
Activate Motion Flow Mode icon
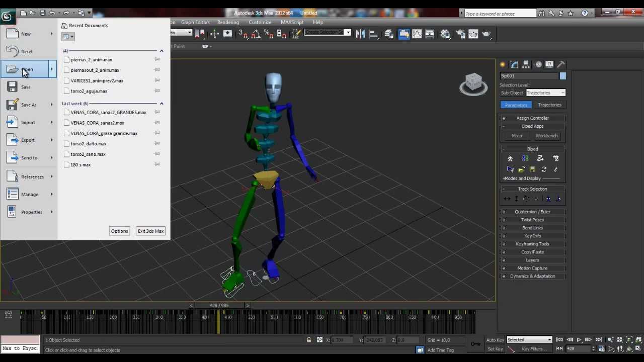pos(540,158)
